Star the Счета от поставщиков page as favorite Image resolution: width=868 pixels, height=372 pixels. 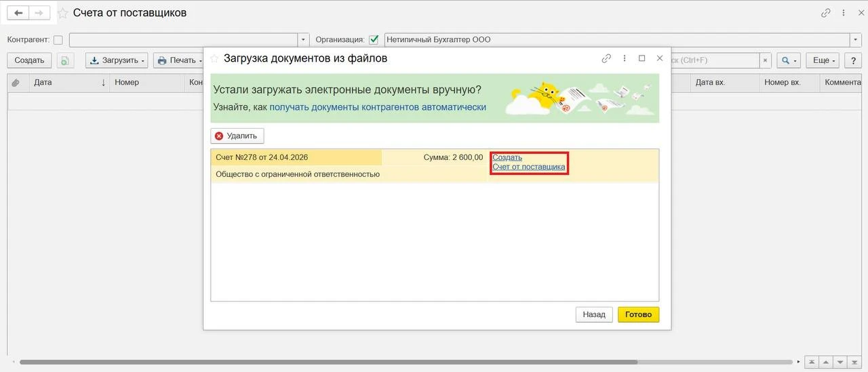click(x=62, y=13)
